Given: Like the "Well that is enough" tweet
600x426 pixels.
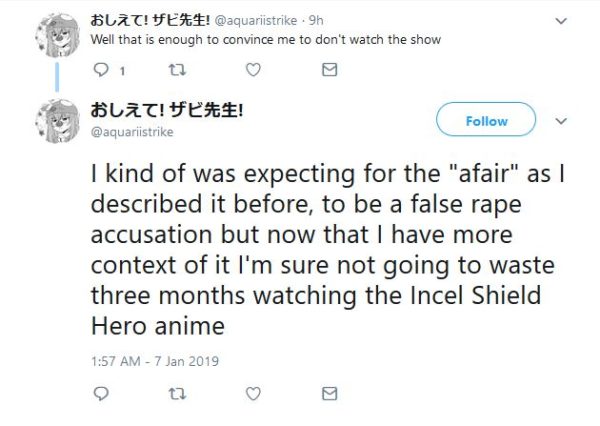Looking at the screenshot, I should [x=254, y=70].
